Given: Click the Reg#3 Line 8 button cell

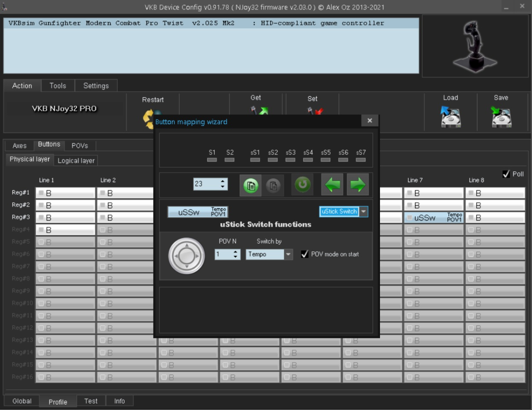Looking at the screenshot, I should 495,217.
